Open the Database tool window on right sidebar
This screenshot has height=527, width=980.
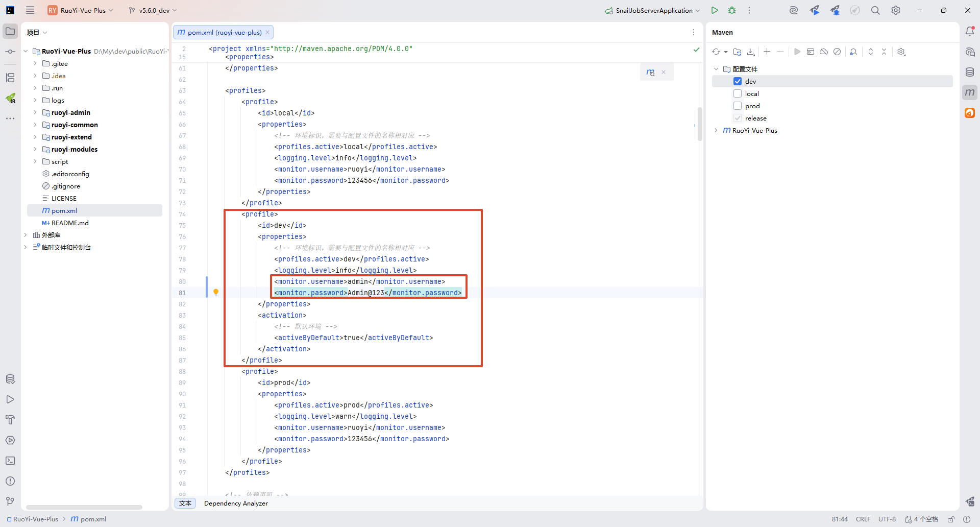tap(970, 72)
